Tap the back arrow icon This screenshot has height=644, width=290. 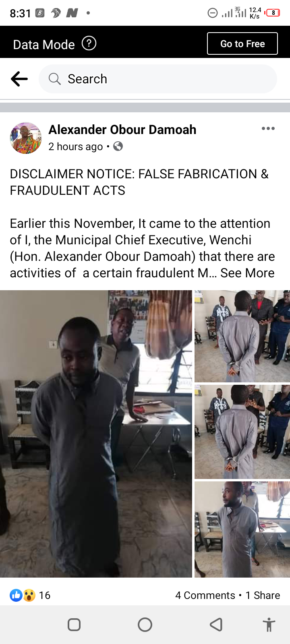click(x=19, y=79)
